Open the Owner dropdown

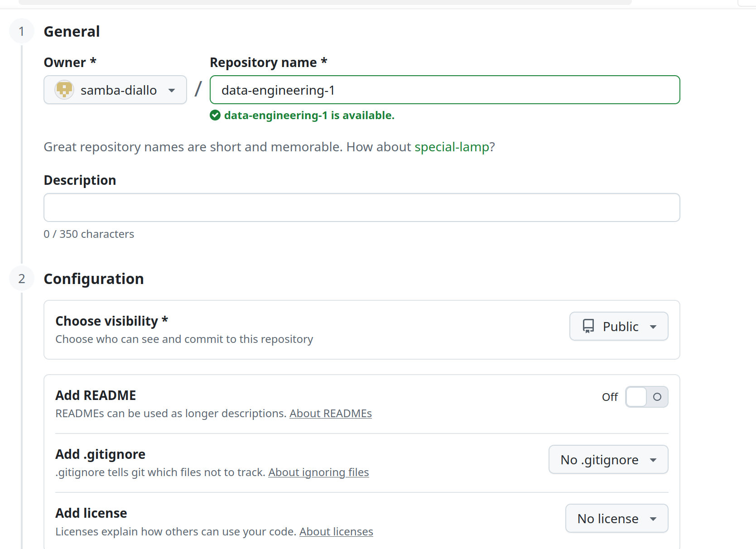115,90
